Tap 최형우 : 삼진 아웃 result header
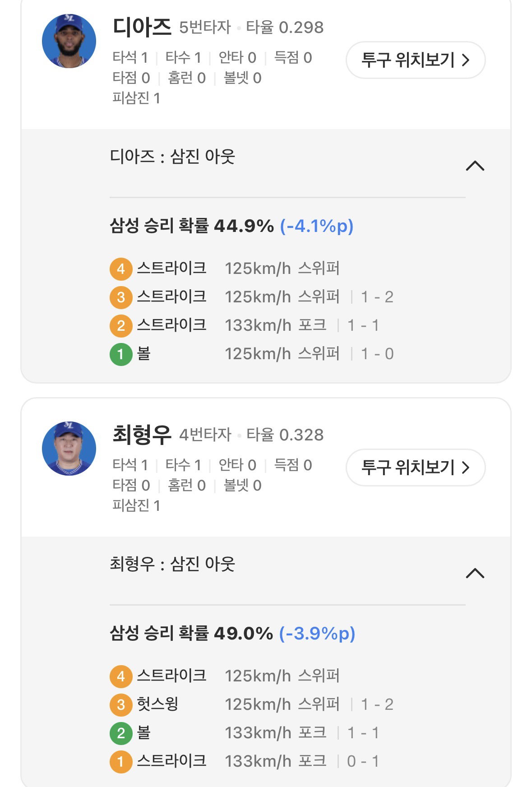 (x=172, y=564)
